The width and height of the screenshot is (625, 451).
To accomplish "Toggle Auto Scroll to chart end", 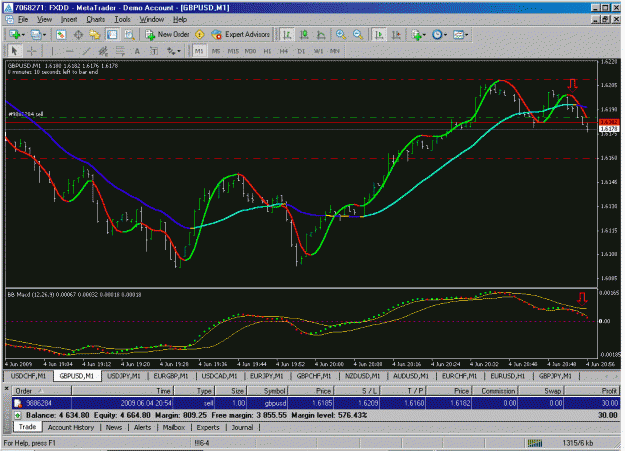I will pyautogui.click(x=379, y=35).
